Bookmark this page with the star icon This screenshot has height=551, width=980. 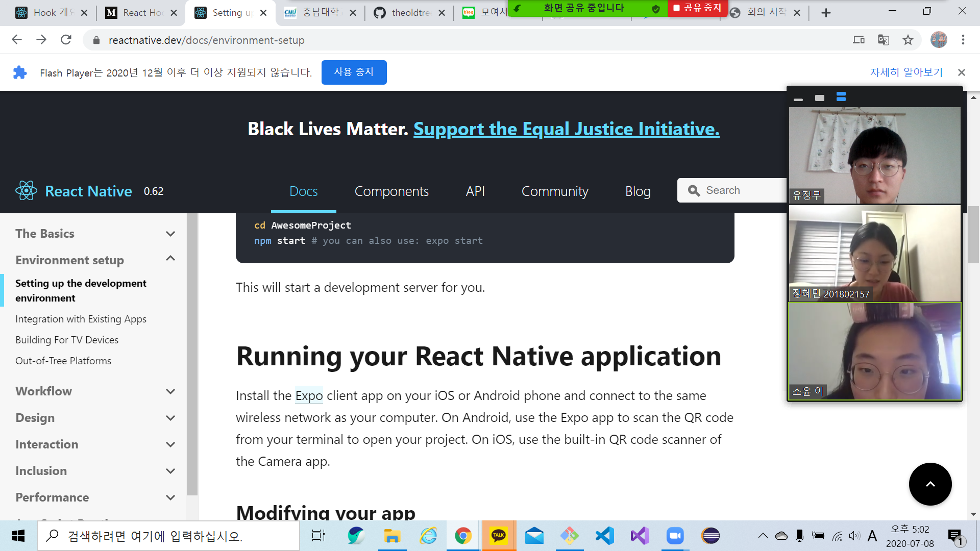click(x=908, y=40)
